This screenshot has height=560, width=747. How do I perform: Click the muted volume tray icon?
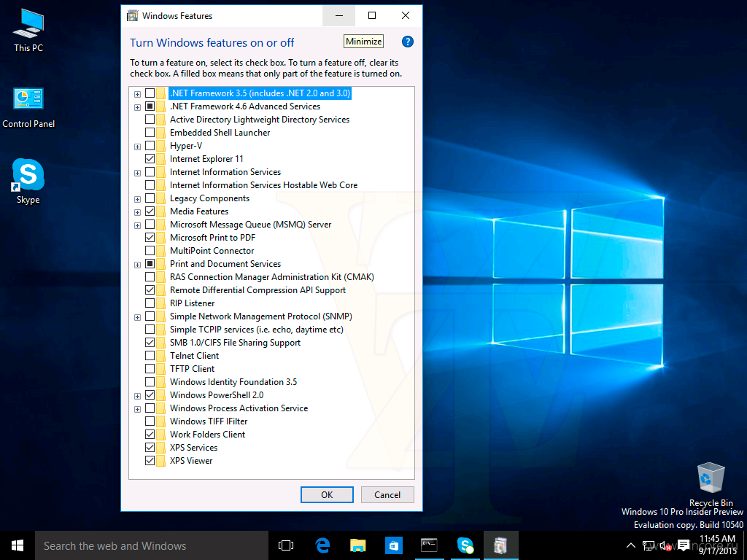665,545
